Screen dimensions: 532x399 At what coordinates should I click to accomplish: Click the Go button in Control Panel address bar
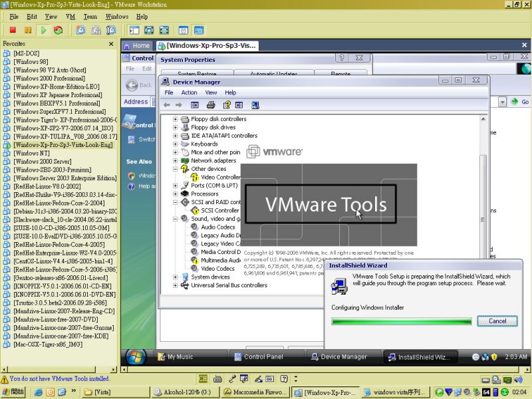coord(521,102)
